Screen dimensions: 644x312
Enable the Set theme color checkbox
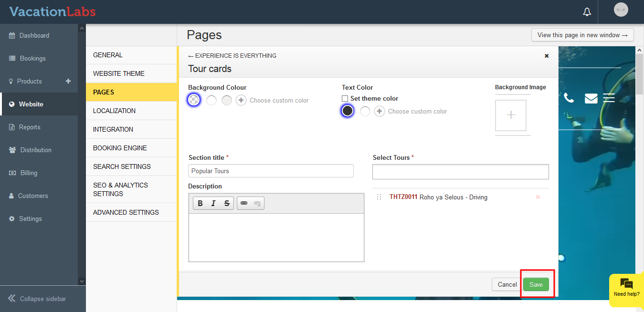click(345, 98)
